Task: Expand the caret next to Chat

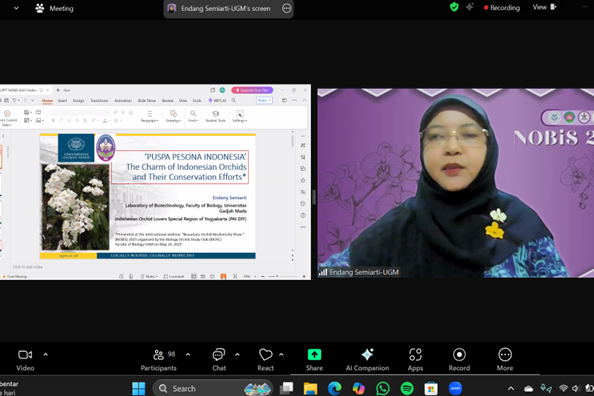Action: 237,355
